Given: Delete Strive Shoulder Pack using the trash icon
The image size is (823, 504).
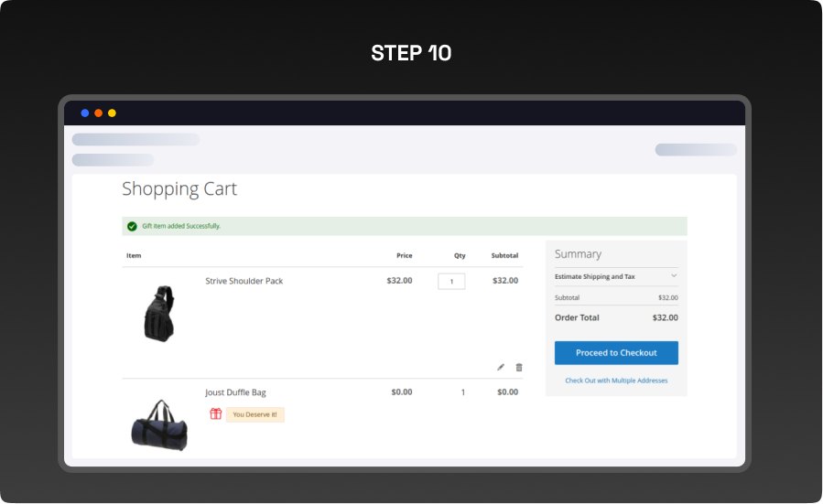Looking at the screenshot, I should 519,367.
